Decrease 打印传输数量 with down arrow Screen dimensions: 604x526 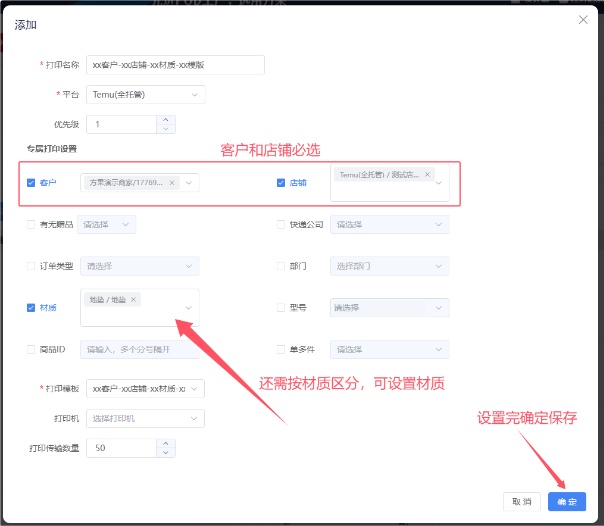click(x=166, y=452)
